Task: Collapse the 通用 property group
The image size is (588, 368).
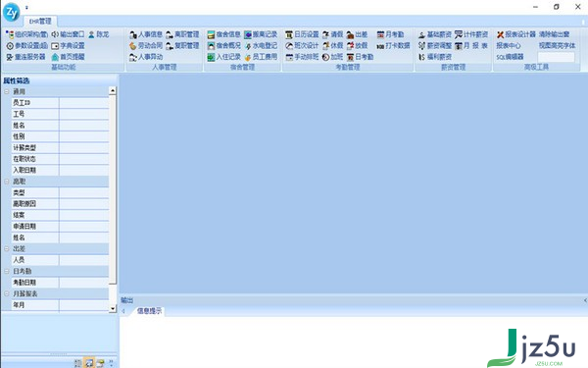Action: 7,91
